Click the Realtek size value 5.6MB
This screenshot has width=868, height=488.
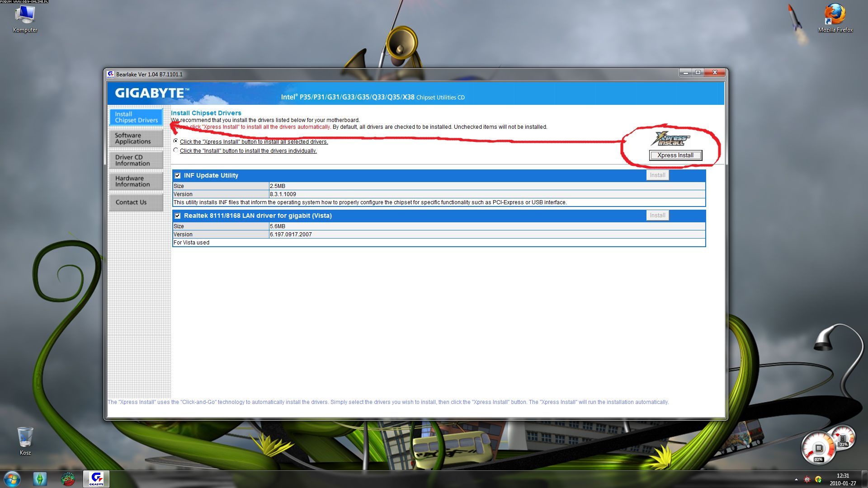(x=278, y=226)
